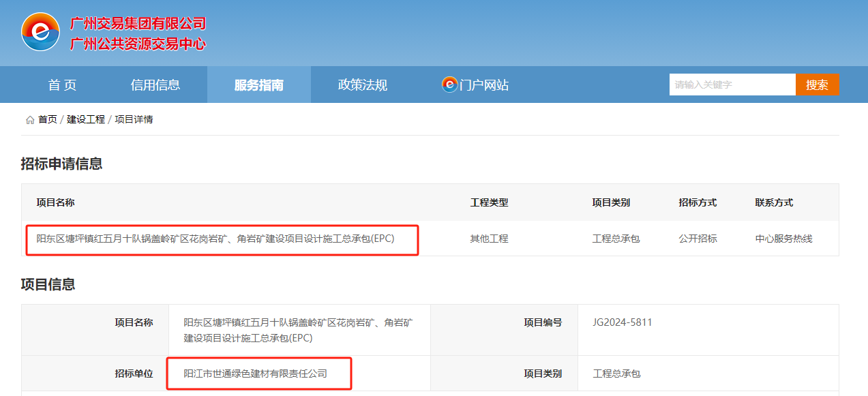This screenshot has width=868, height=396.
Task: Open the 门户网站 navigation link
Action: [x=484, y=85]
